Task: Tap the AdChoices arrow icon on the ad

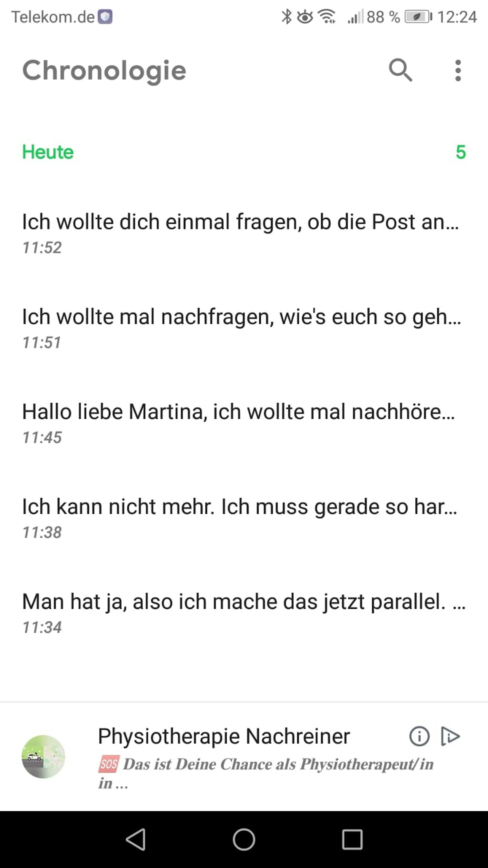Action: click(x=451, y=736)
